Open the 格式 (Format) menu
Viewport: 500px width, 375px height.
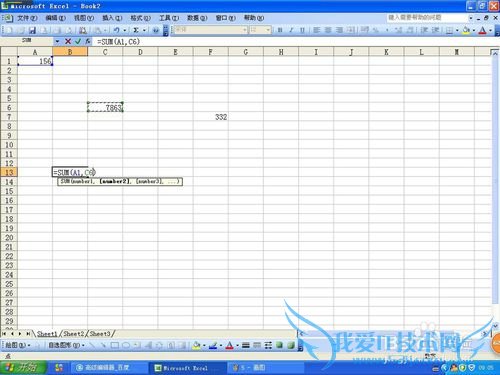pos(140,18)
